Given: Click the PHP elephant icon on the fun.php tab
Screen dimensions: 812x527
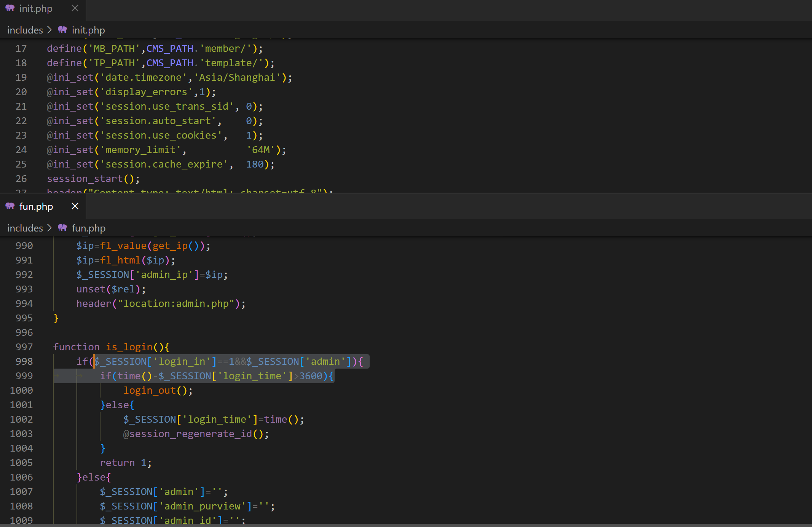Looking at the screenshot, I should click(10, 206).
